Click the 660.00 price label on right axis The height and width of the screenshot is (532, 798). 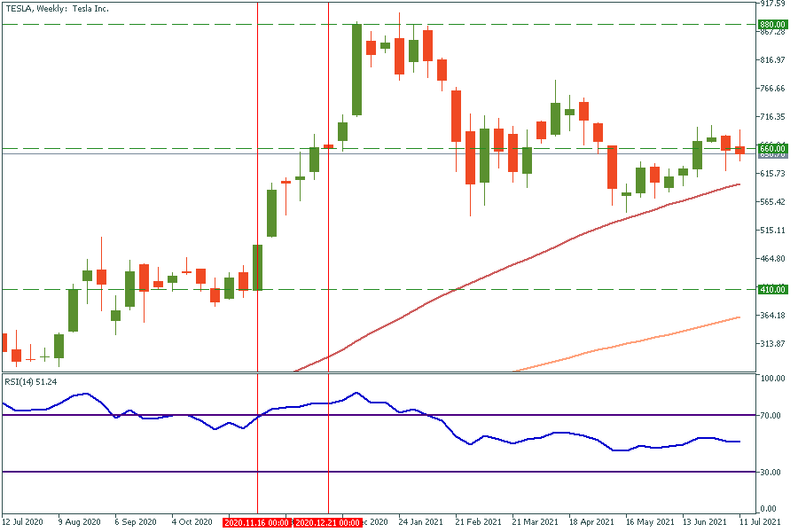click(x=772, y=147)
